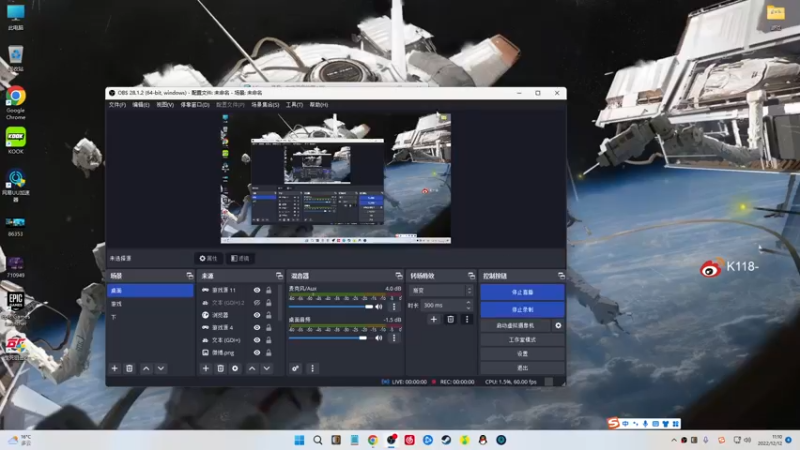This screenshot has height=450, width=800.
Task: Click the Sources list vertical scrollbar
Action: point(280,304)
